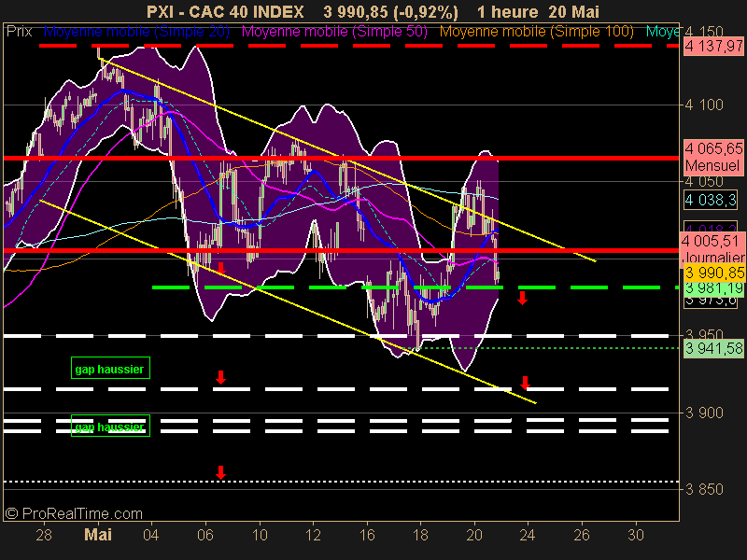747x560 pixels.
Task: Select the 18 date tick on time axis
Action: [420, 535]
